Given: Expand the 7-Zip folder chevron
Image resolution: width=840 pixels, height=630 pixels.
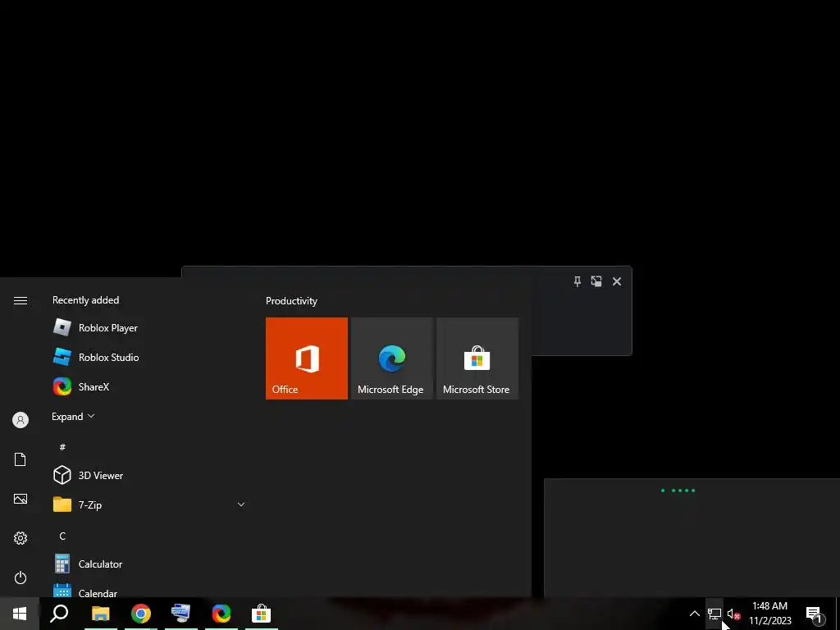Looking at the screenshot, I should (x=241, y=504).
